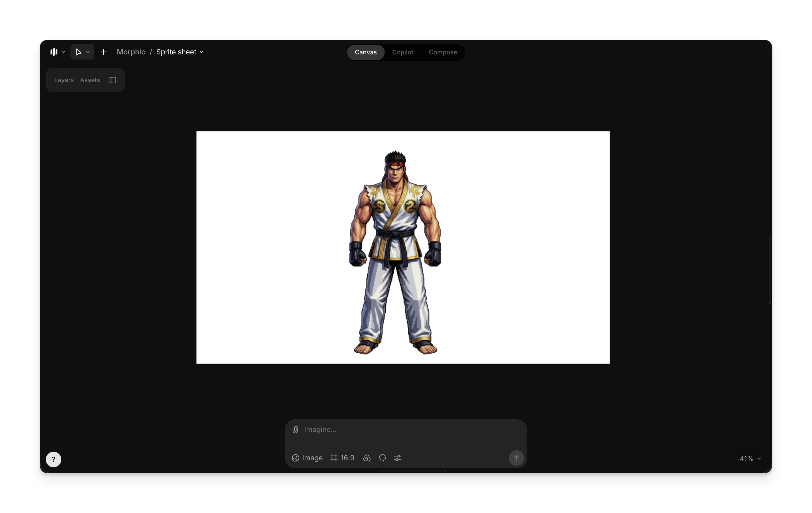Open the Assets tab
Screen dimensions: 812x513
(90, 80)
